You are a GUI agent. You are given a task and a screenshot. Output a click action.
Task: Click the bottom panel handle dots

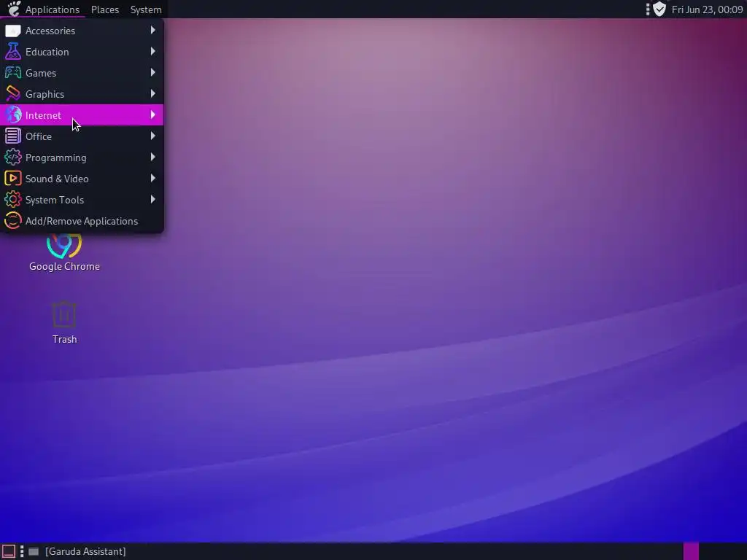pyautogui.click(x=21, y=551)
